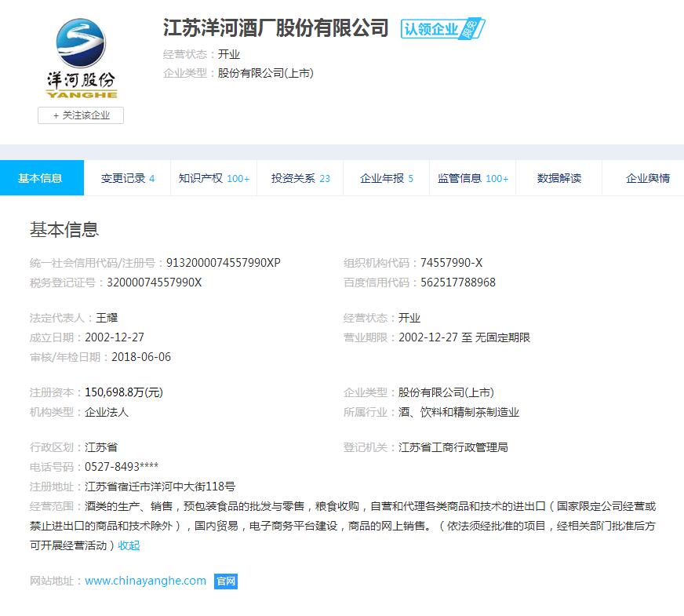Click registered address 江苏省宿迁市洋河中大街118号
Viewport: 684px width, 616px height.
coord(160,487)
